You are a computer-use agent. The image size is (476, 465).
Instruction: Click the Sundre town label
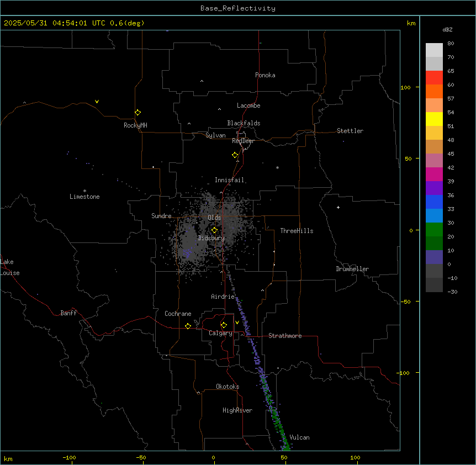(161, 216)
